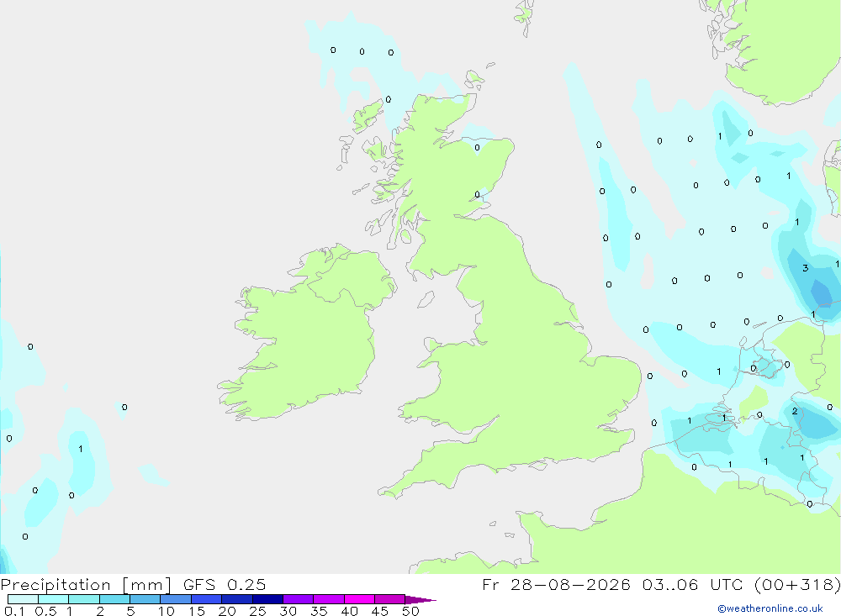Click the '3' precipitation value on the map
The width and height of the screenshot is (841, 616).
805,268
